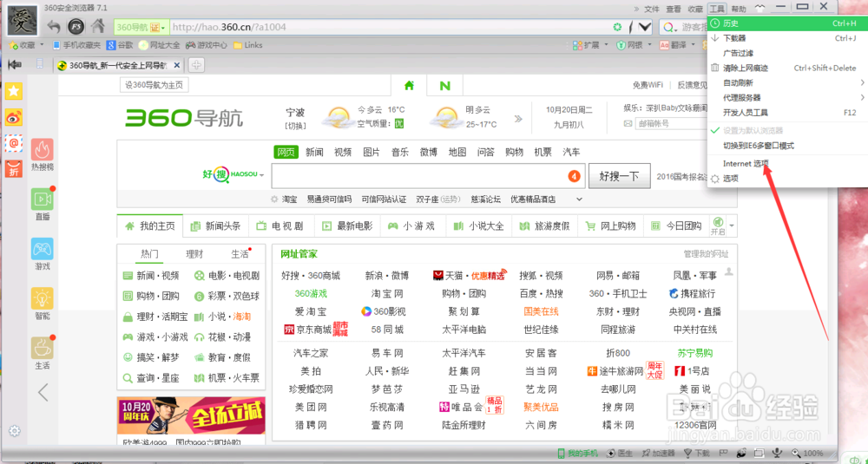Open 下载 in the status bar
This screenshot has height=464, width=868.
(697, 453)
